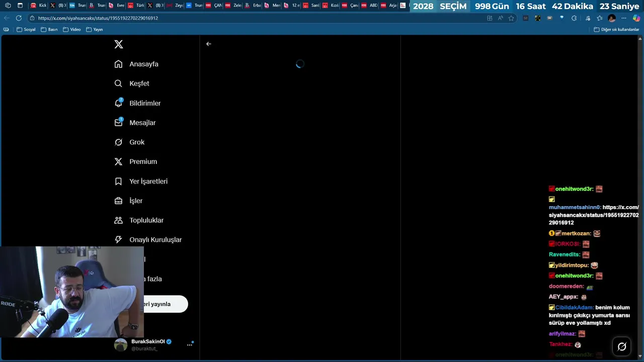Open the Edge profile avatar
The width and height of the screenshot is (644, 362).
(612, 18)
